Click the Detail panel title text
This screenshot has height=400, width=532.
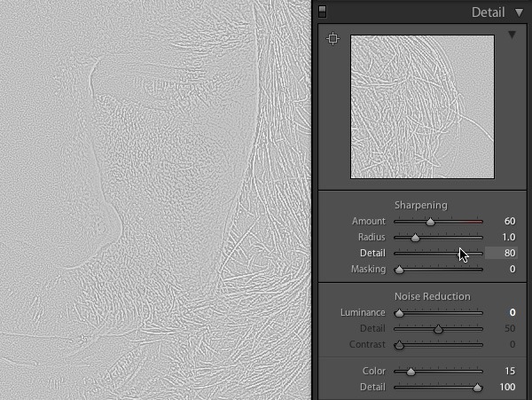tap(489, 12)
